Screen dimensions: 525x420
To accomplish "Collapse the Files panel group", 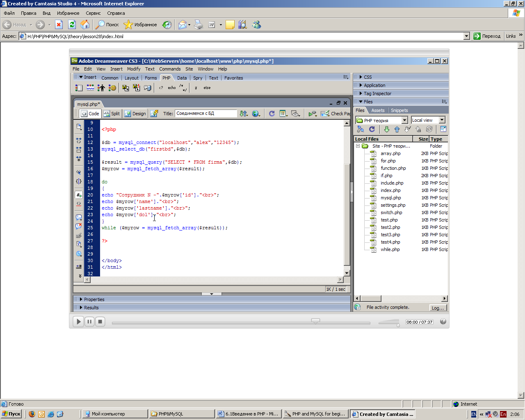I will coord(361,102).
